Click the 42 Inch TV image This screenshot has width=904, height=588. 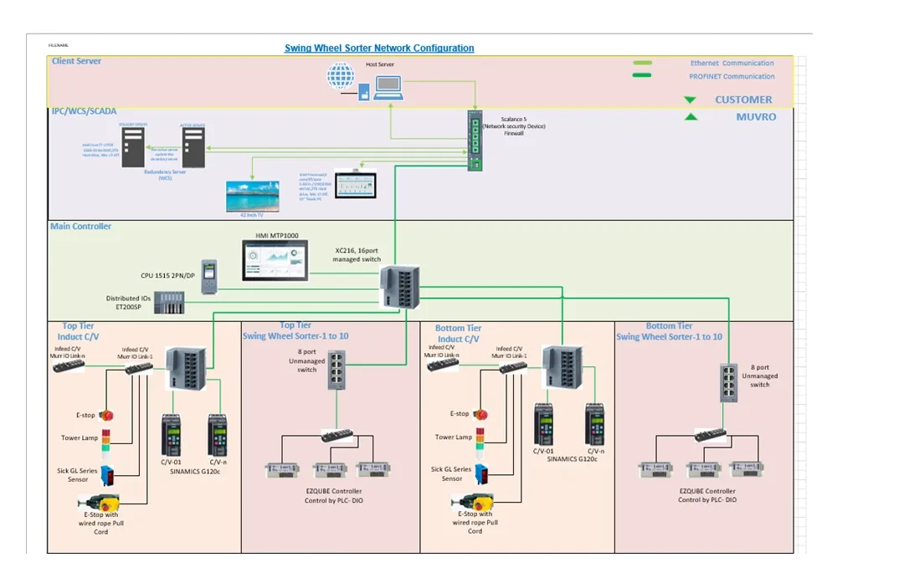tap(253, 197)
